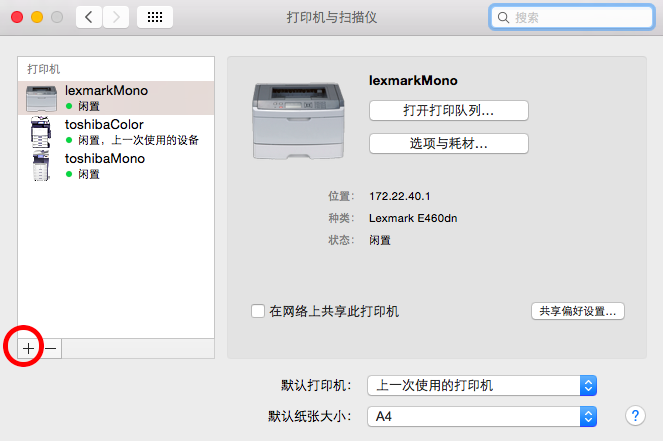The width and height of the screenshot is (663, 441).
Task: Click the yellow minimize window button
Action: click(37, 17)
